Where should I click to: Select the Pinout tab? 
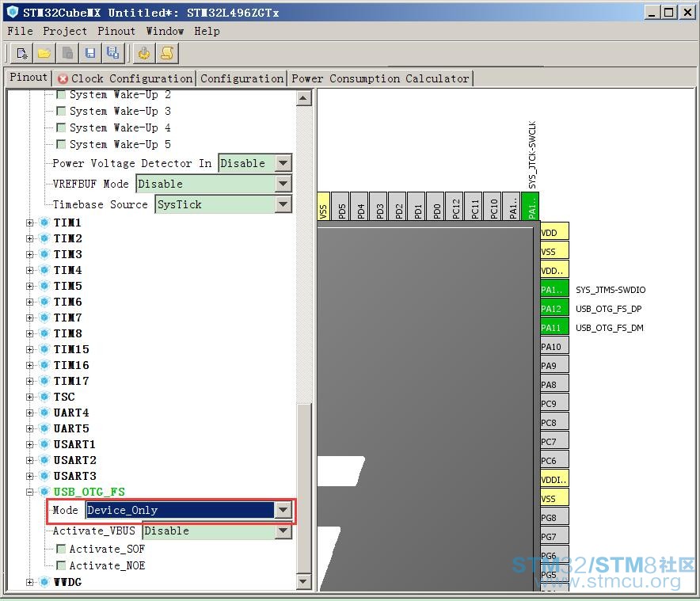(x=29, y=78)
